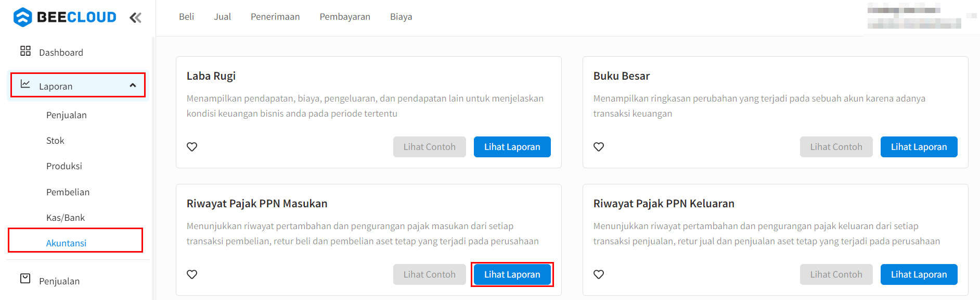The width and height of the screenshot is (980, 300).
Task: Collapse the sidebar with double-chevron icon
Action: [x=135, y=18]
